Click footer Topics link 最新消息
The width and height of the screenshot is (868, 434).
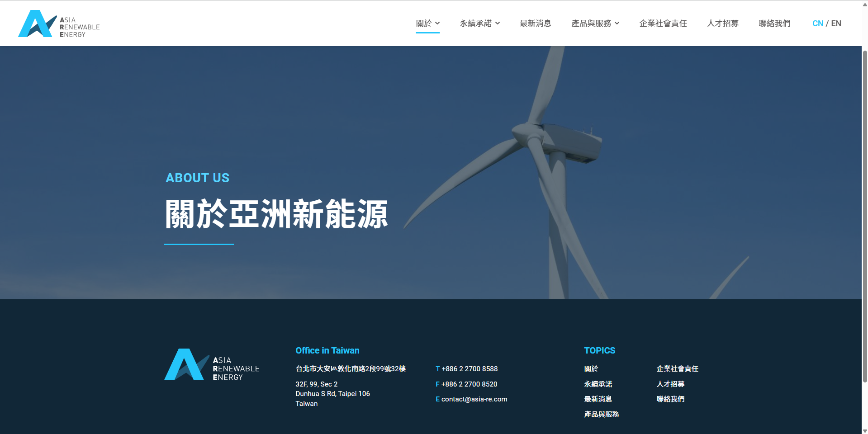(x=598, y=399)
